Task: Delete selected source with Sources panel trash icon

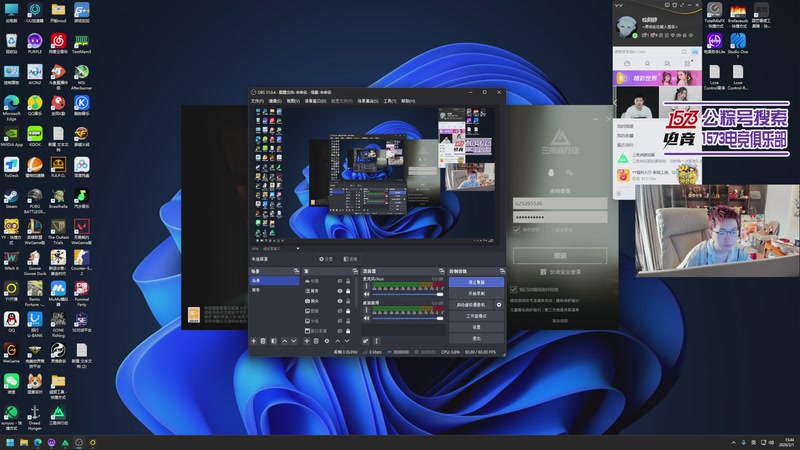Action: click(x=316, y=341)
